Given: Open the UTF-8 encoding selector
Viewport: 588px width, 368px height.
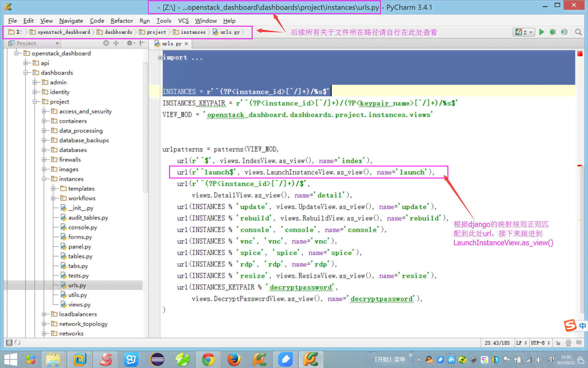Looking at the screenshot, I should (541, 343).
